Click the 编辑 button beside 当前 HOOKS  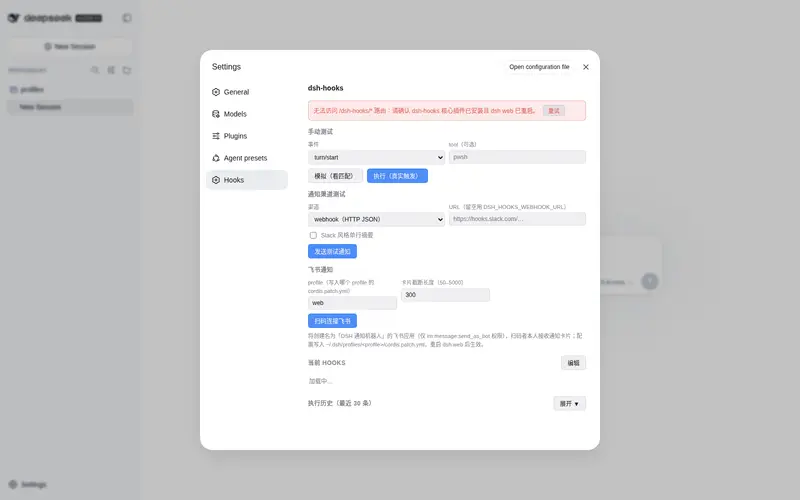[x=573, y=363]
